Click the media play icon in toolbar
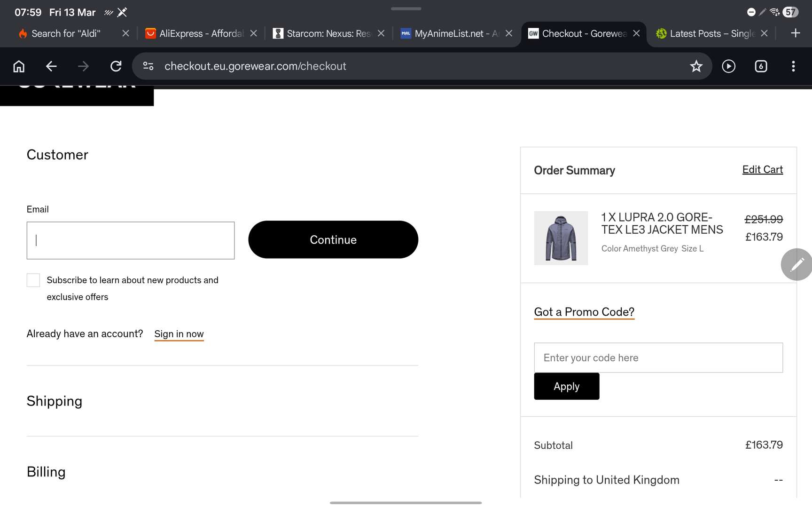Viewport: 812px width, 508px height. (728, 66)
